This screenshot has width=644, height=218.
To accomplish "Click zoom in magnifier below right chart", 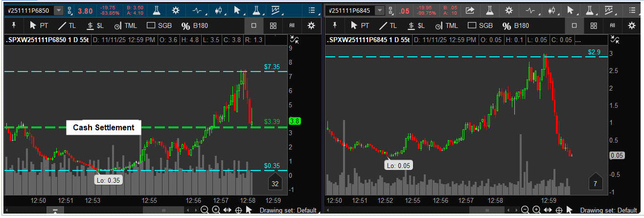I will pyautogui.click(x=536, y=210).
